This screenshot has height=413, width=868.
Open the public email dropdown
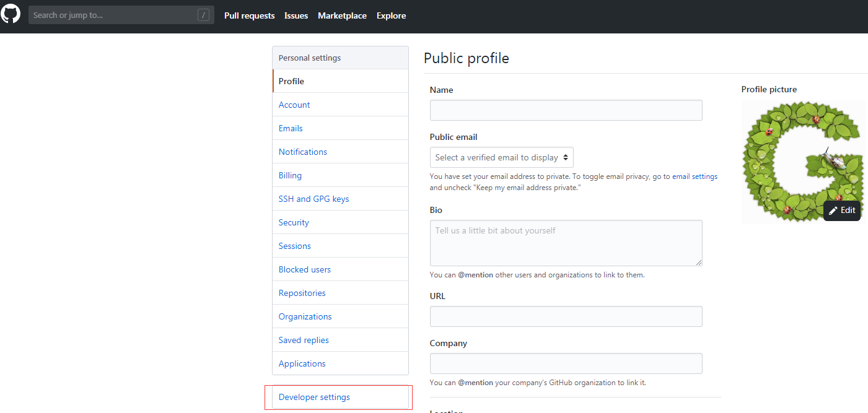coord(501,157)
